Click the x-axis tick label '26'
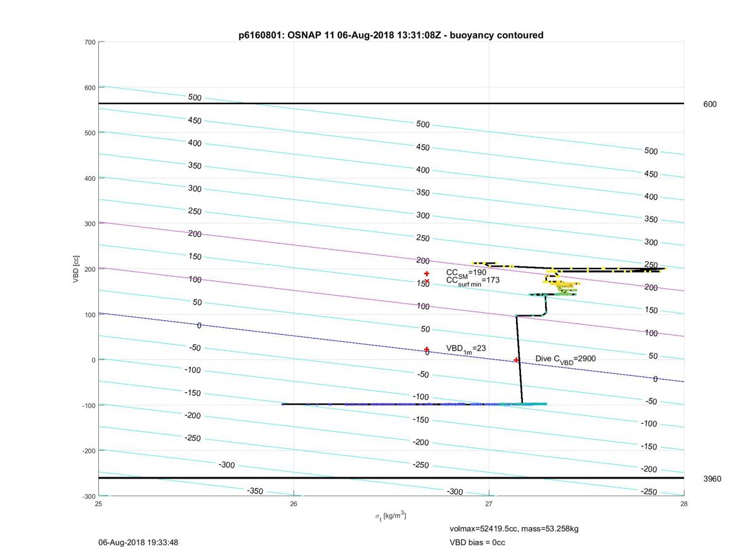The width and height of the screenshot is (756, 558). [x=294, y=503]
